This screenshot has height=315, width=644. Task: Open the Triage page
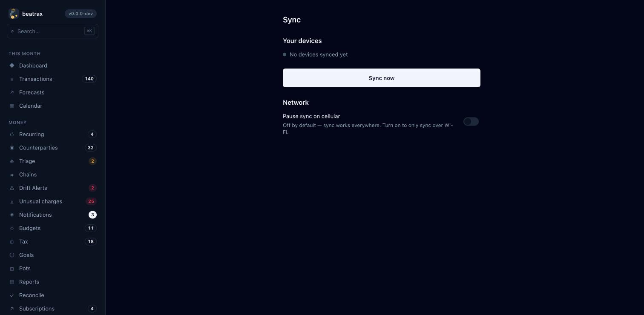coord(53,161)
